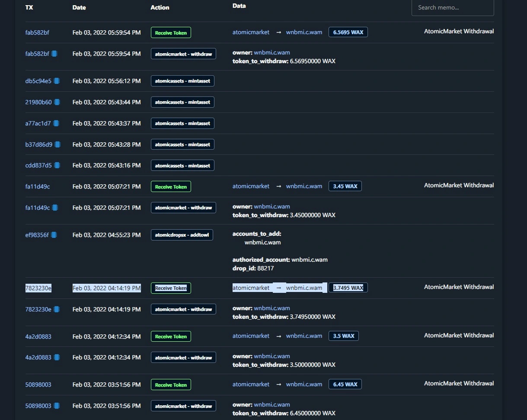
Task: Open transaction 21980b60 link
Action: click(38, 102)
